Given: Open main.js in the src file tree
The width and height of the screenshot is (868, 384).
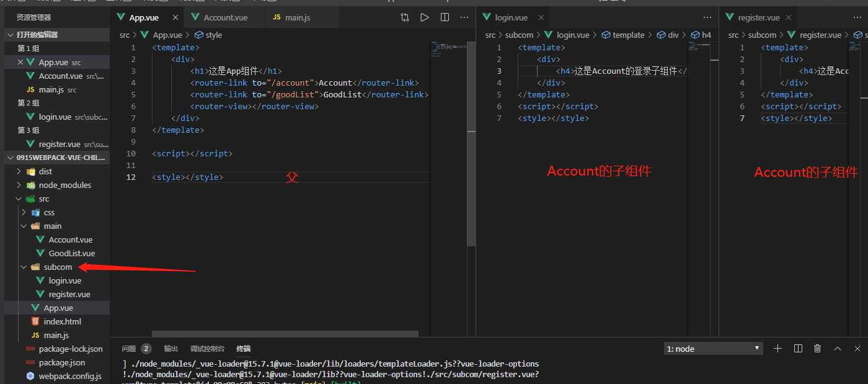Looking at the screenshot, I should pos(57,335).
